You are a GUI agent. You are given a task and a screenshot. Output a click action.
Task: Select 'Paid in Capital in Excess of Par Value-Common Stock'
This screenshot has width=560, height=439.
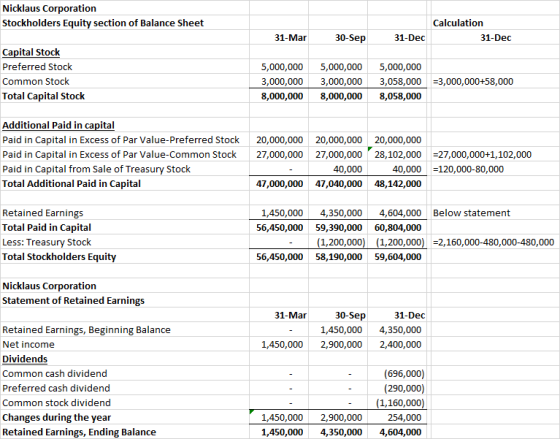tap(119, 155)
